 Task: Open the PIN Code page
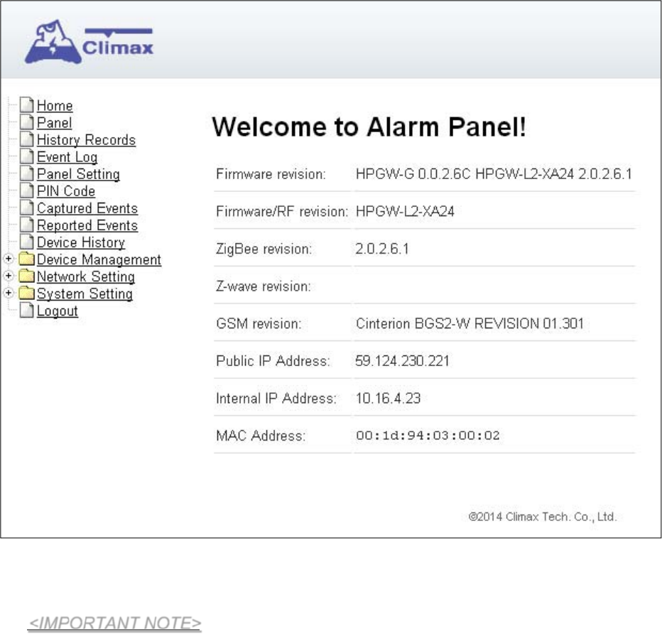66,191
